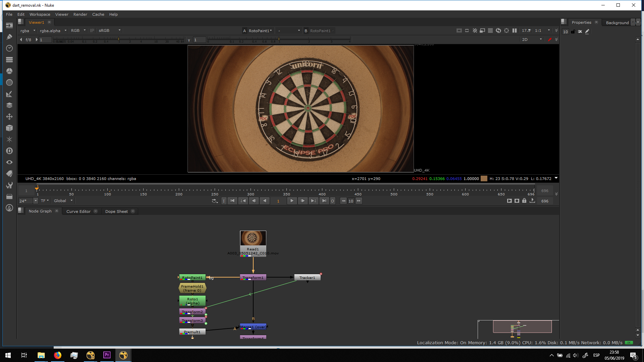This screenshot has width=644, height=362.
Task: Jump to the last frame button
Action: [x=324, y=201]
